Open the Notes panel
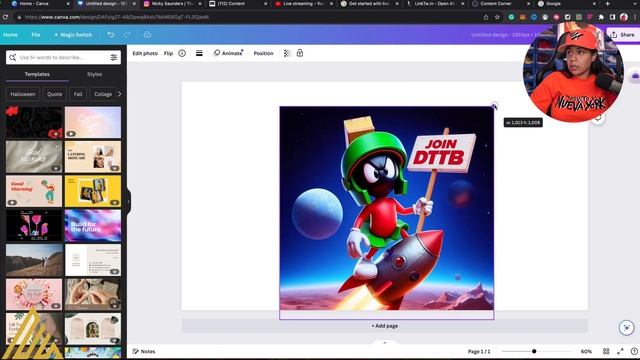Image resolution: width=640 pixels, height=360 pixels. pos(144,351)
